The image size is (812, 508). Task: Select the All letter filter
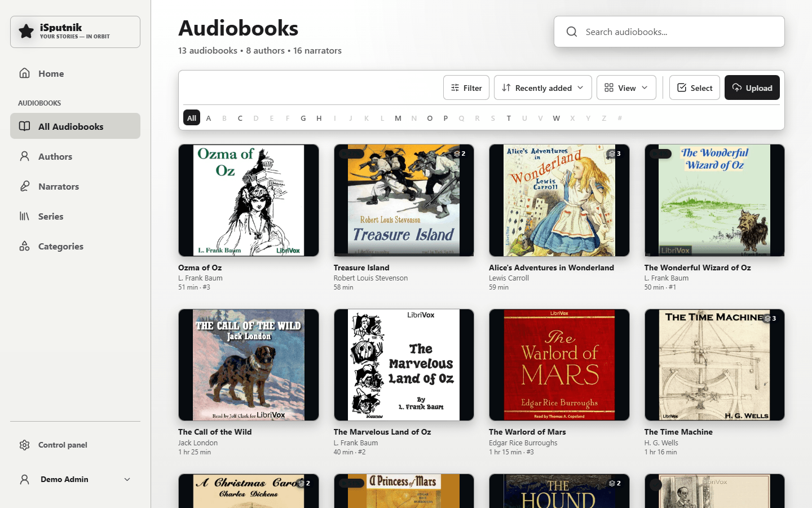(192, 117)
